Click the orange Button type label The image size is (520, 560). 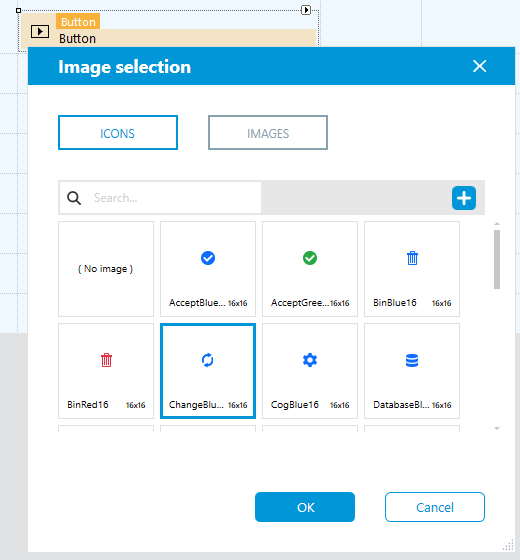[78, 22]
